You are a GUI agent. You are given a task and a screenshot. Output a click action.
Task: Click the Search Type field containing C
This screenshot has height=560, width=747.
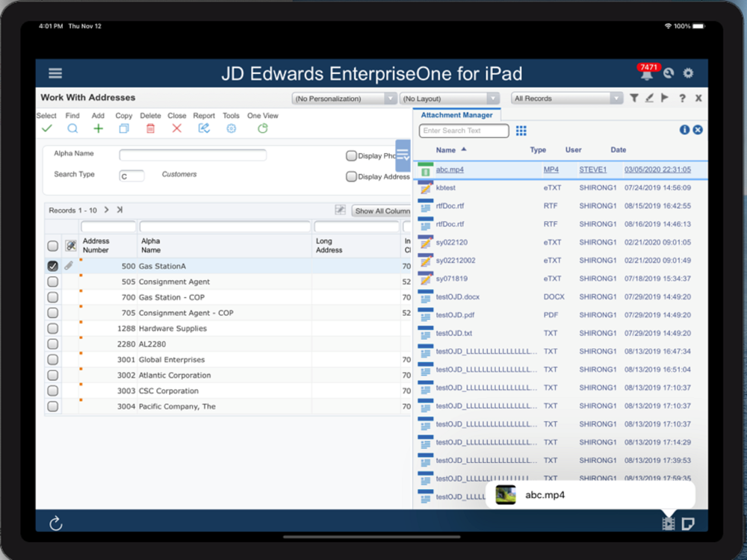[131, 175]
